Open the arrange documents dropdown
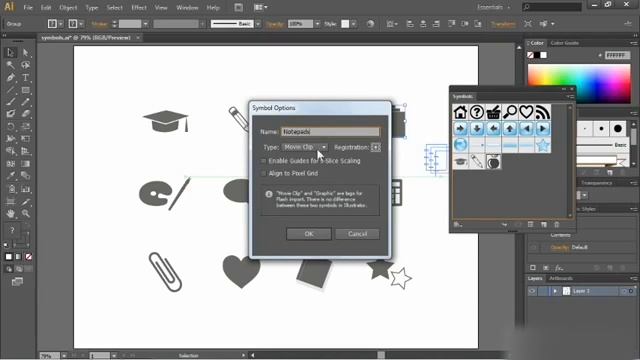The width and height of the screenshot is (640, 360). click(260, 7)
